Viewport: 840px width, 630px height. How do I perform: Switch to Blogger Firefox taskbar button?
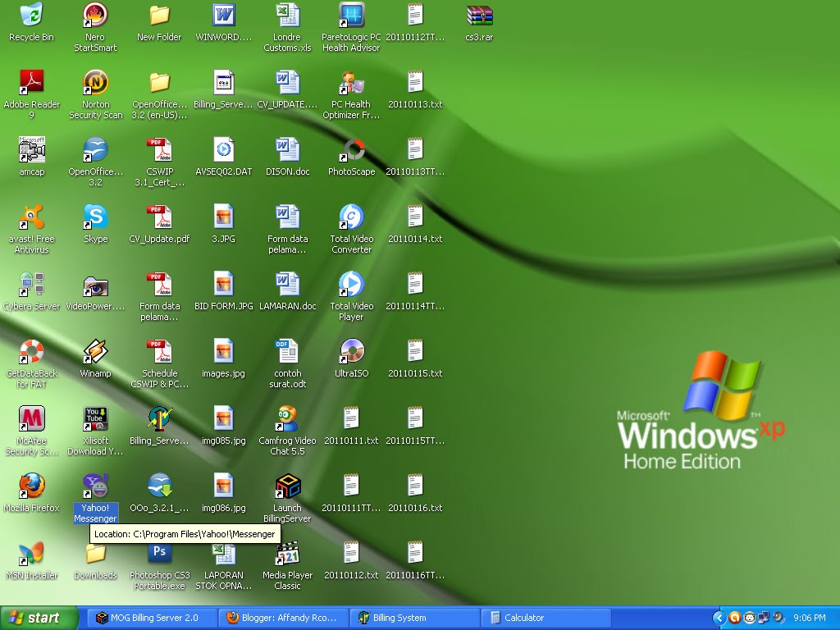284,618
